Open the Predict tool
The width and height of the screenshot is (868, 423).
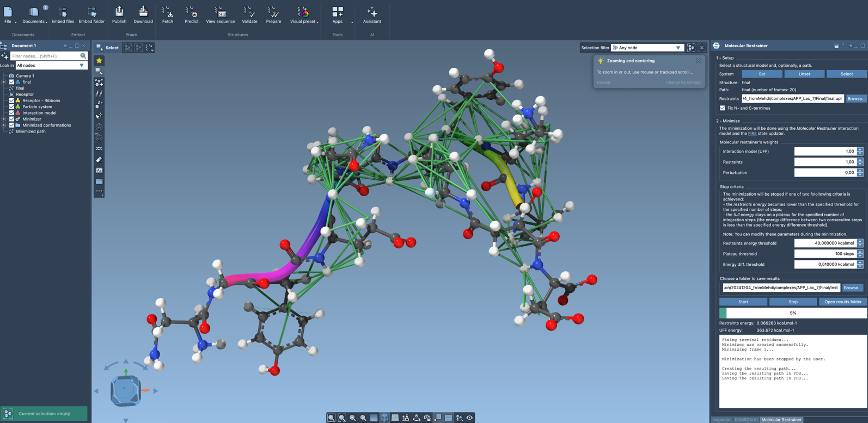point(191,12)
